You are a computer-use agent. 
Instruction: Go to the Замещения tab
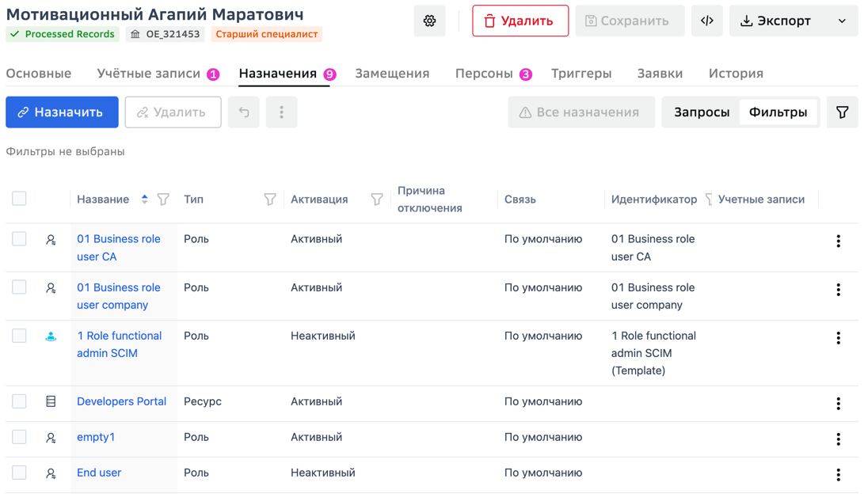(x=393, y=74)
